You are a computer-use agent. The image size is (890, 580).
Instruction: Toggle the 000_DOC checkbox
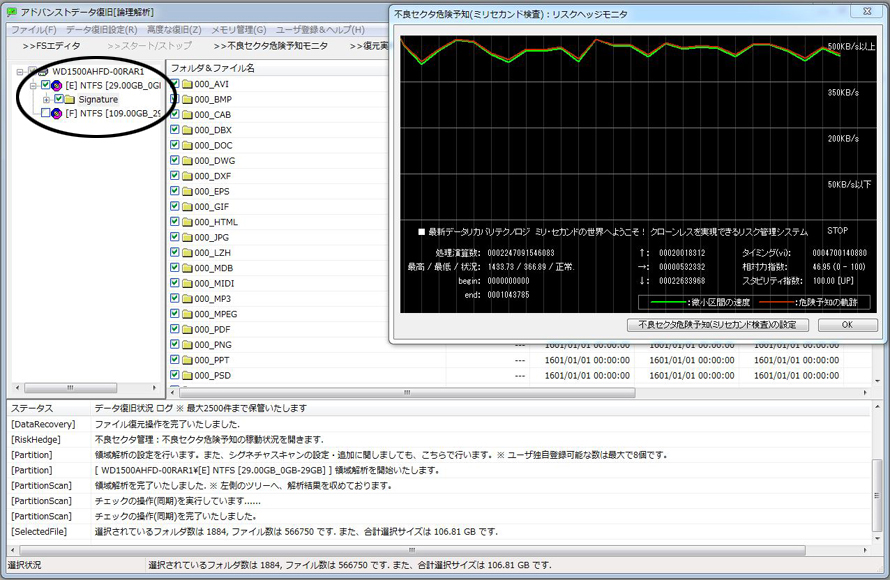point(175,145)
